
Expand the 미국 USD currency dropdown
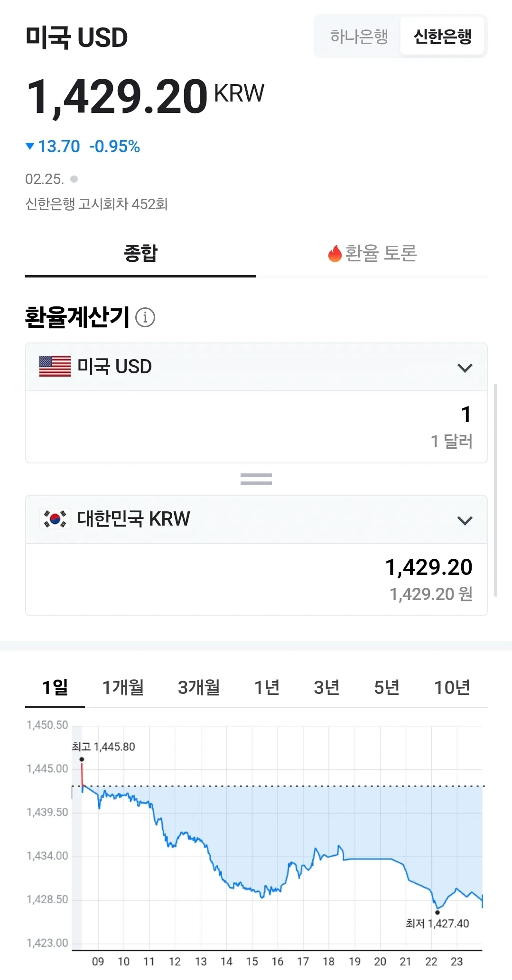(256, 367)
